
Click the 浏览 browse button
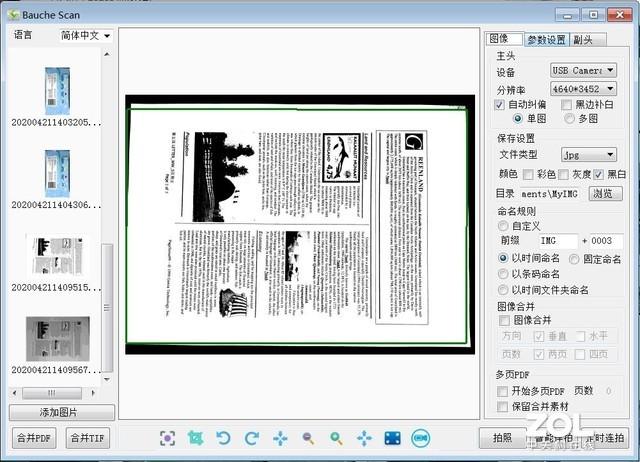[606, 193]
